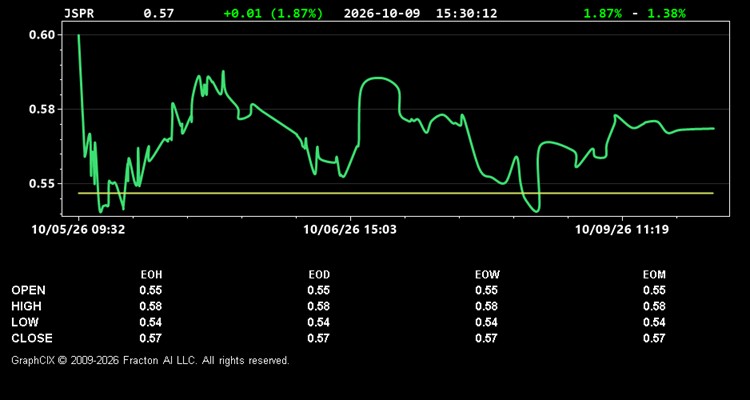Select the OPEN row label
The height and width of the screenshot is (400, 750).
pyautogui.click(x=29, y=290)
